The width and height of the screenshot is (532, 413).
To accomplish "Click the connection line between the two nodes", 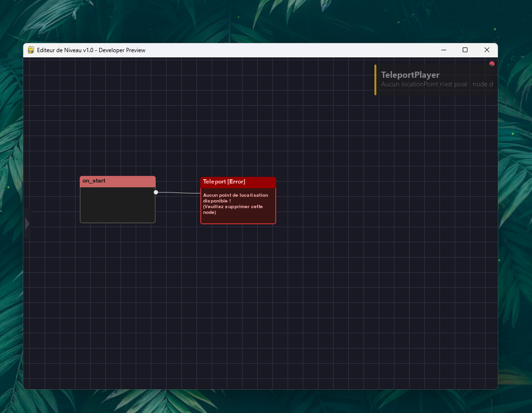I will click(179, 193).
